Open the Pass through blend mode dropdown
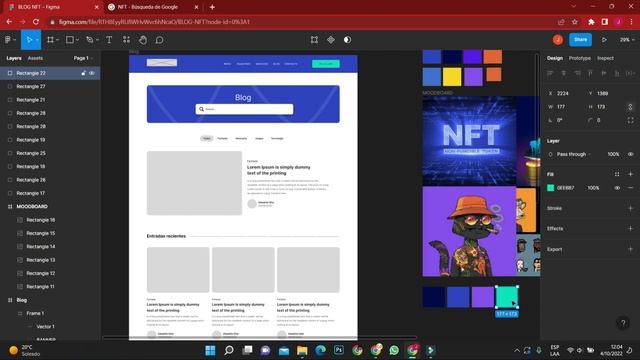Screen dimensions: 640x360 573,154
